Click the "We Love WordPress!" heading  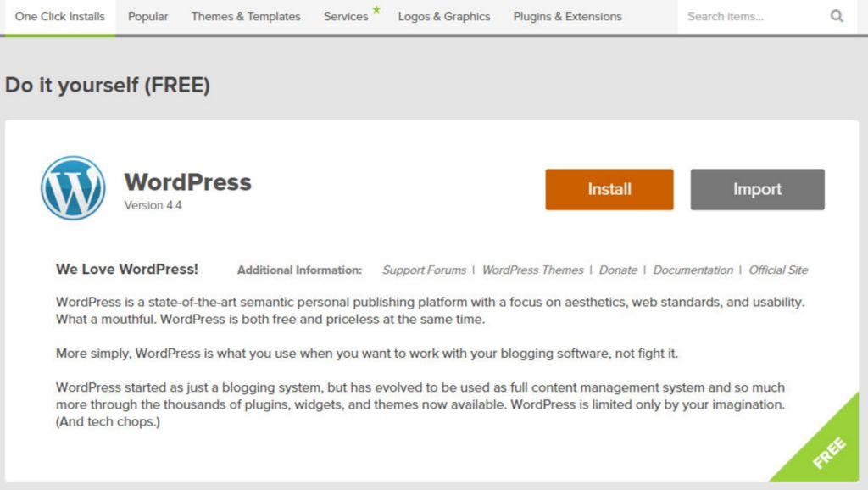click(x=127, y=269)
